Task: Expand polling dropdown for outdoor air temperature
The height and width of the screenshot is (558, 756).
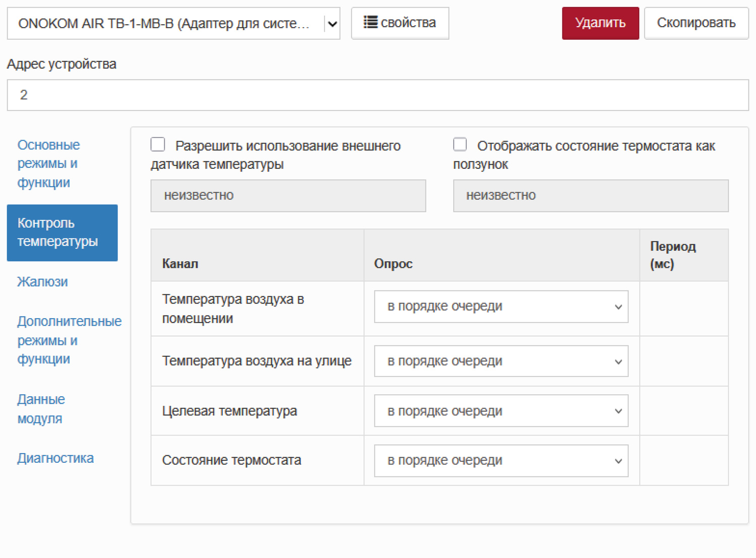Action: (x=500, y=361)
